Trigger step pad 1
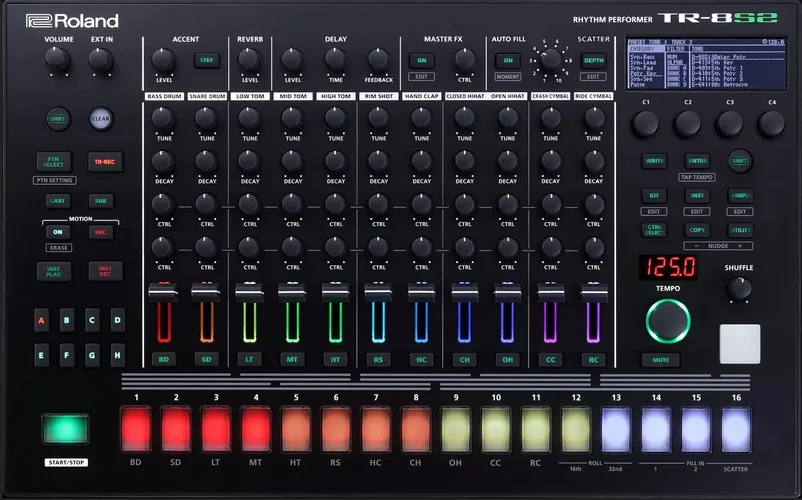 136,429
